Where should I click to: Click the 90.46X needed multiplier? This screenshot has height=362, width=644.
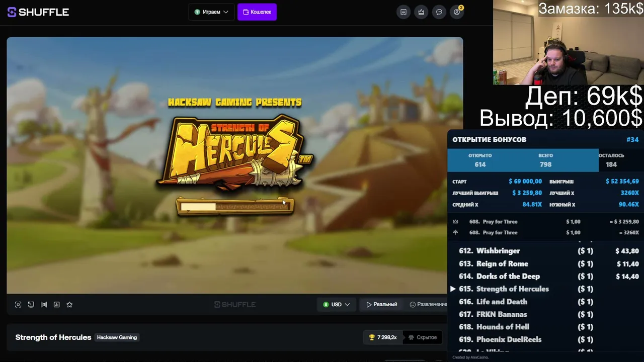[x=629, y=205]
